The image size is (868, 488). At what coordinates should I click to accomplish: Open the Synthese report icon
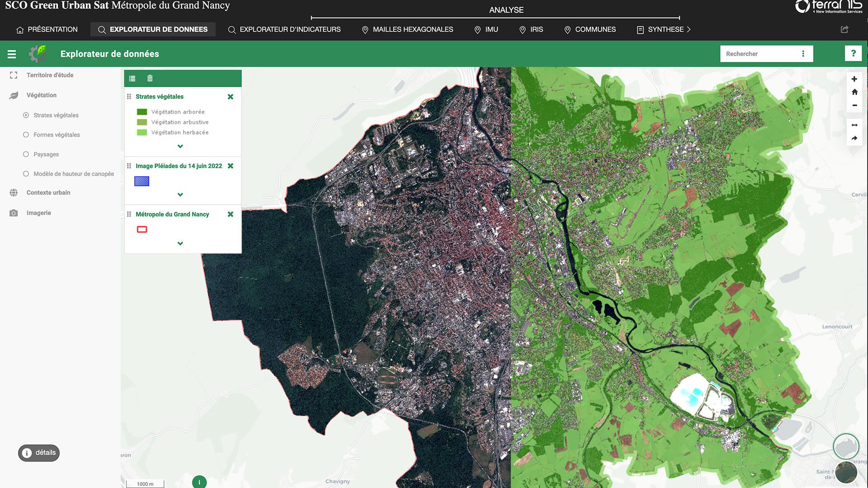(640, 29)
